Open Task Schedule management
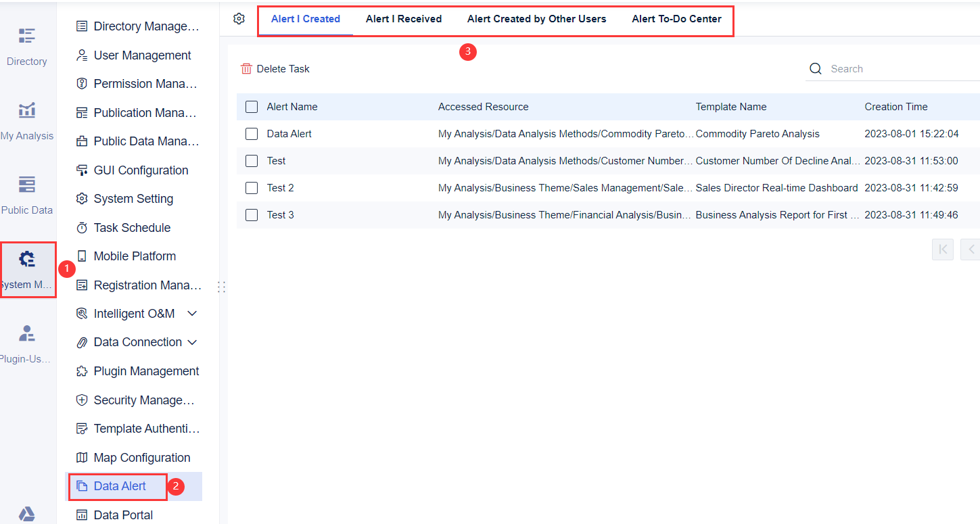The height and width of the screenshot is (524, 980). click(133, 227)
